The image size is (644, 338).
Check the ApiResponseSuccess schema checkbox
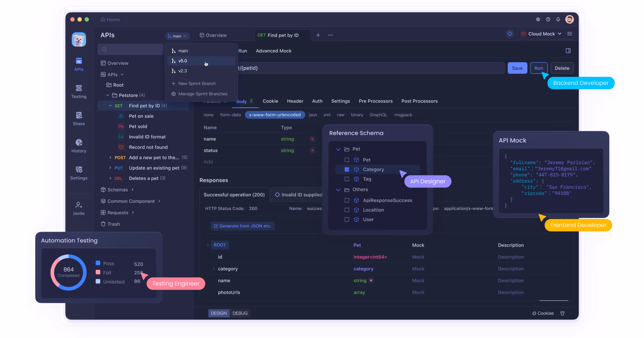pyautogui.click(x=347, y=200)
